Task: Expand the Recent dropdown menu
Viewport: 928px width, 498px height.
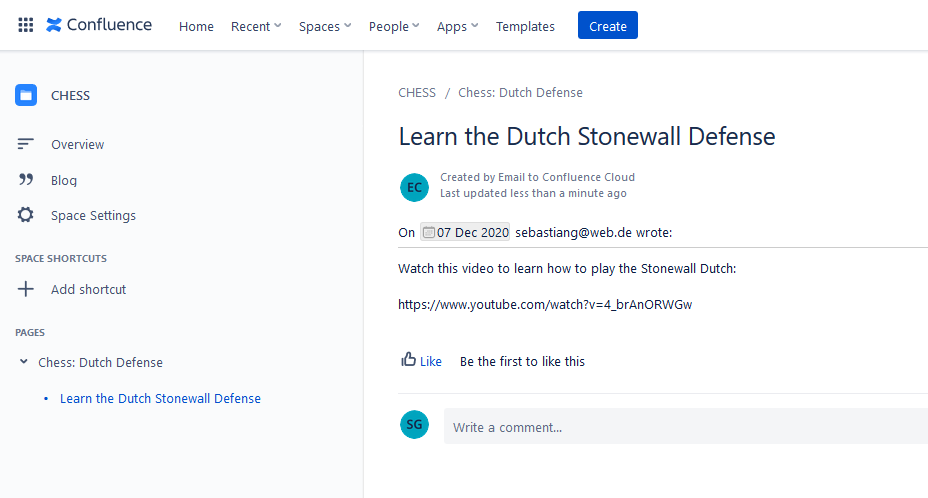Action: pyautogui.click(x=256, y=26)
